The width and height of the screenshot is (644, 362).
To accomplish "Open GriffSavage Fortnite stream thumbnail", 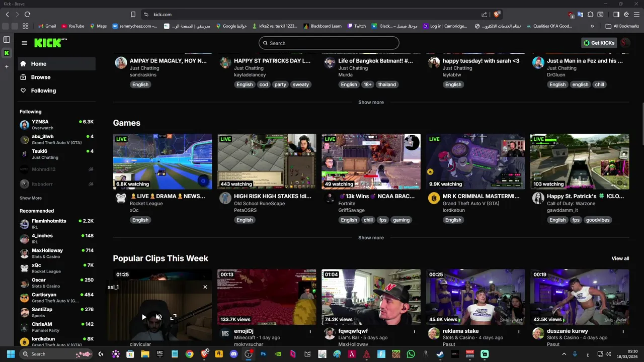I will point(371,161).
